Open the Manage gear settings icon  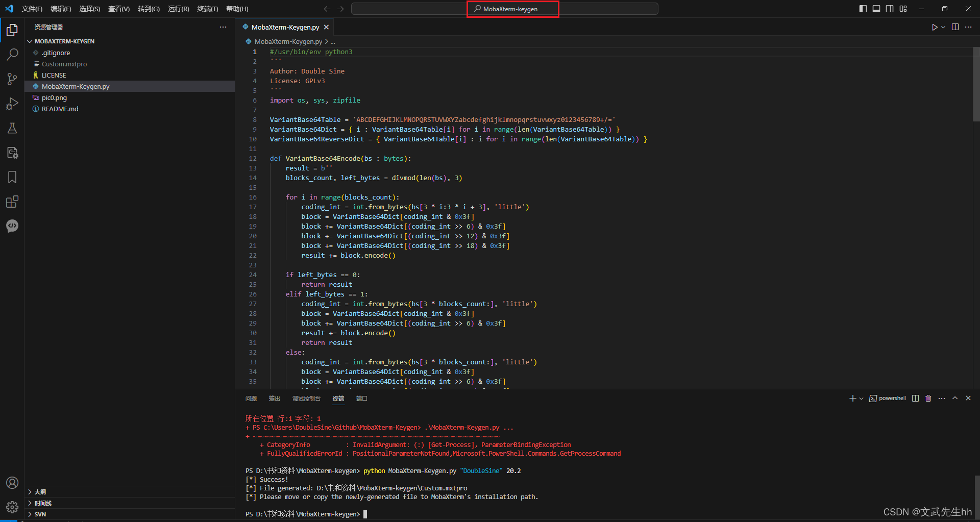coord(12,507)
